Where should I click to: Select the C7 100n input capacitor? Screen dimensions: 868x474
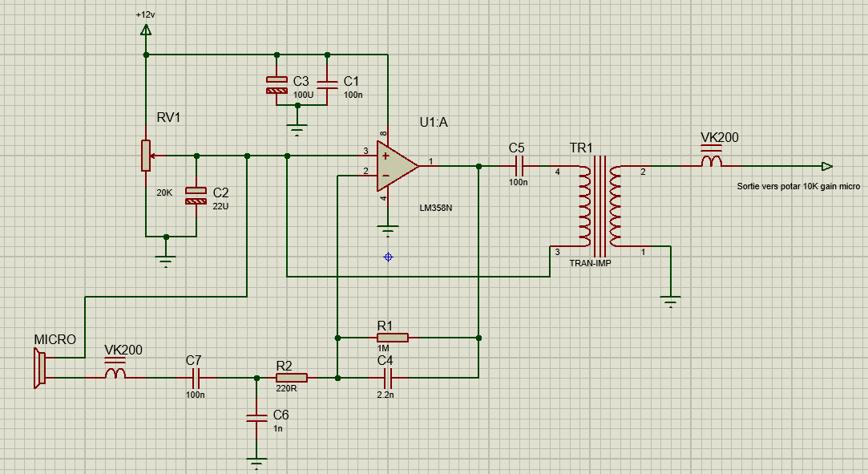196,378
